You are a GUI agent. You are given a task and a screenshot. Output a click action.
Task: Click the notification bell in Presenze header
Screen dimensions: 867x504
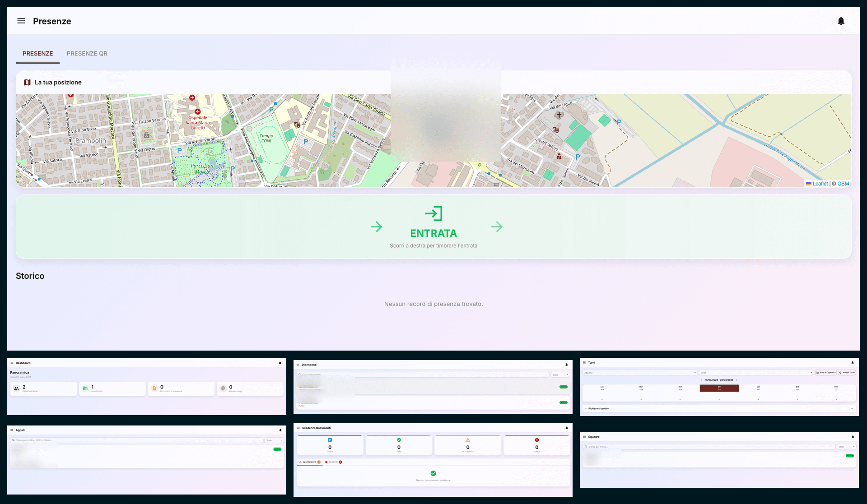841,21
